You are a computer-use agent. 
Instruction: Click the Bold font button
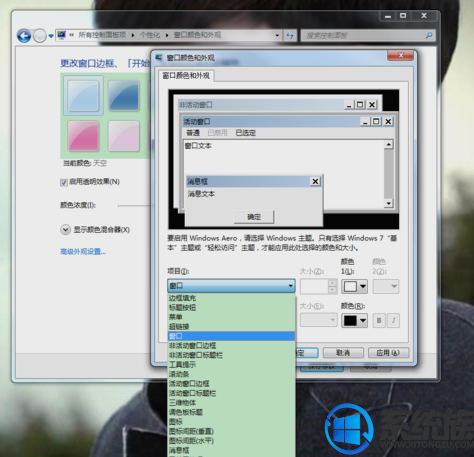(379, 320)
